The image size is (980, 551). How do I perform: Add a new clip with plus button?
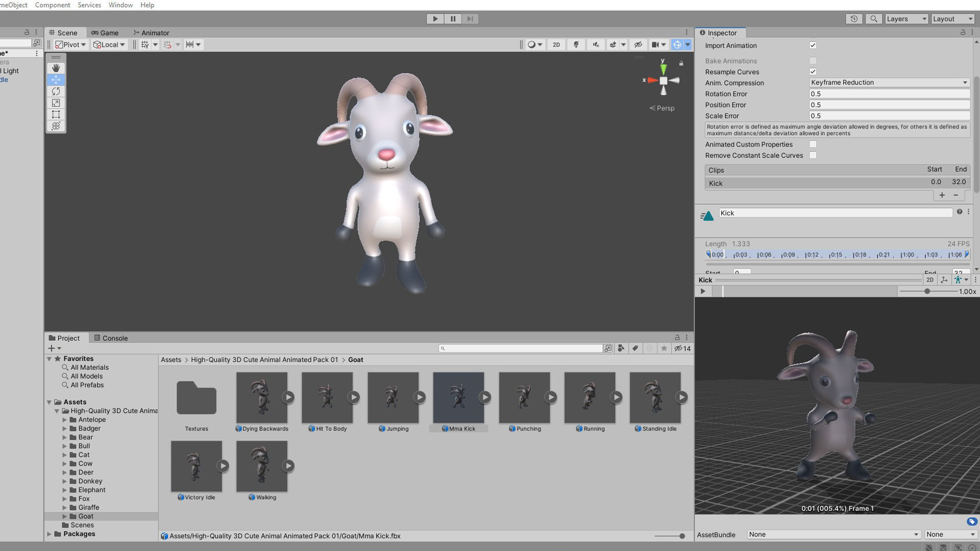[942, 195]
